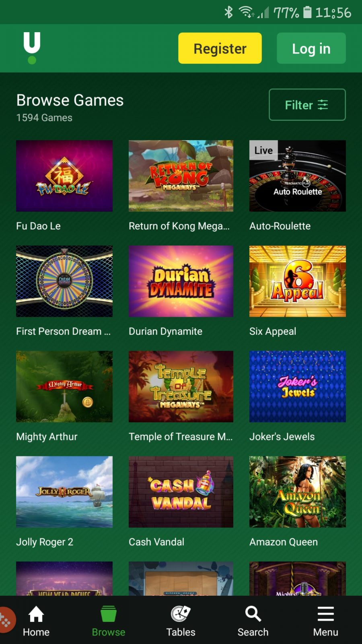This screenshot has width=362, height=644.
Task: Open the Home tab icon
Action: [x=36, y=614]
